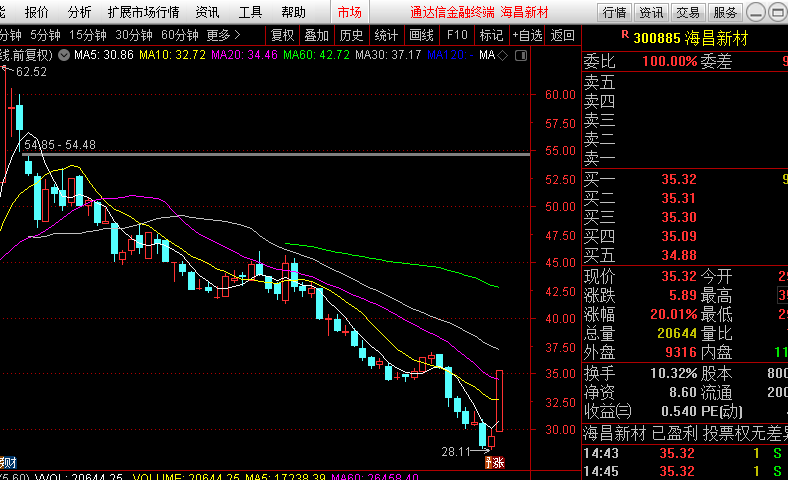Click the 海昌新材 已盈利 info line
Viewport: 788px width, 480px height.
(x=685, y=433)
